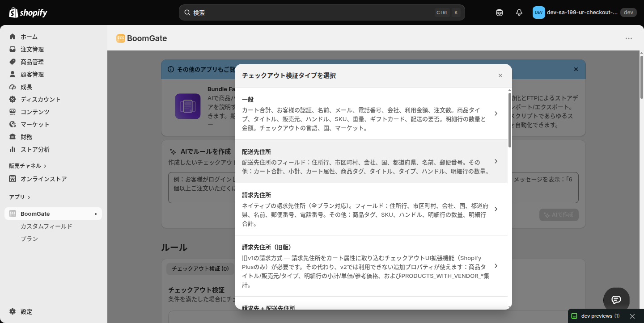Click the dialog vertical scrollbar
The width and height of the screenshot is (644, 323).
(509, 121)
